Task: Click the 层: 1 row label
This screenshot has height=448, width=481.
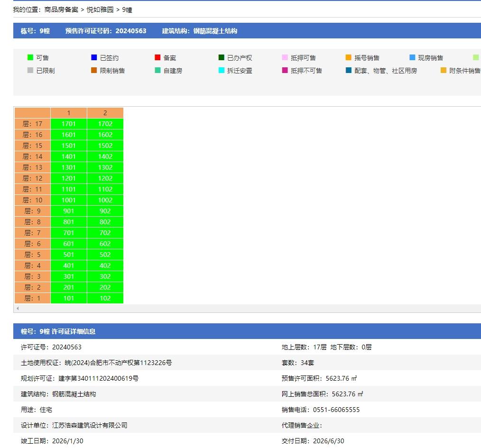Action: (33, 298)
